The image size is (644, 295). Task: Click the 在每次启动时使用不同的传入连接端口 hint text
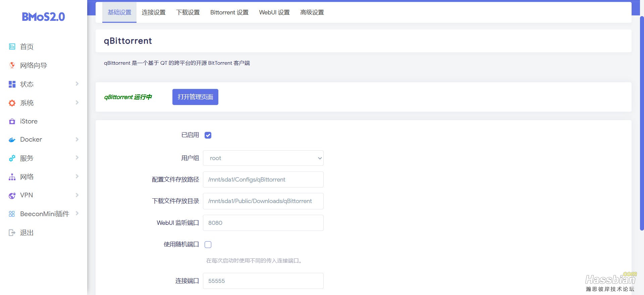click(x=254, y=261)
